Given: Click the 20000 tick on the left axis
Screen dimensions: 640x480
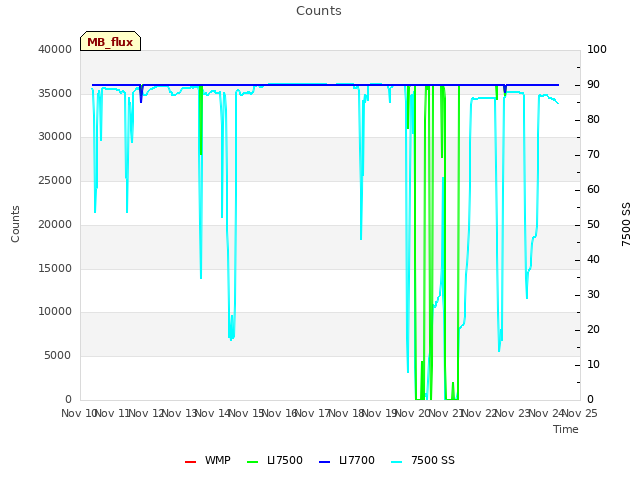Looking at the screenshot, I should click(55, 224).
